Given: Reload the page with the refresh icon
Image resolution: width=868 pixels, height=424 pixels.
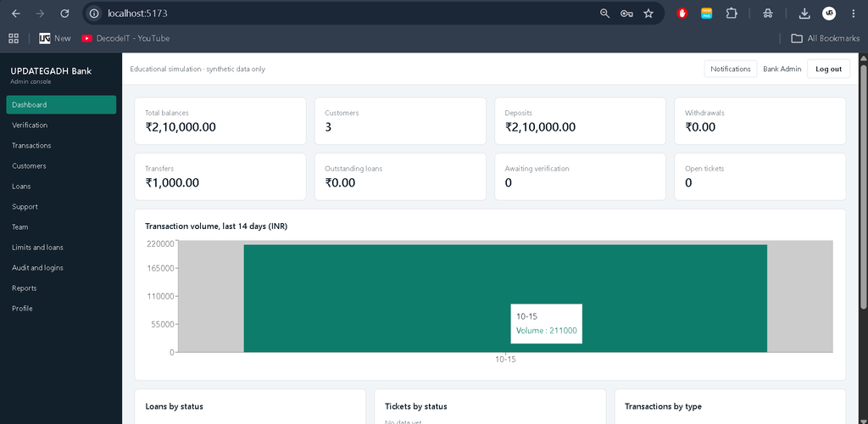Looking at the screenshot, I should (x=64, y=14).
